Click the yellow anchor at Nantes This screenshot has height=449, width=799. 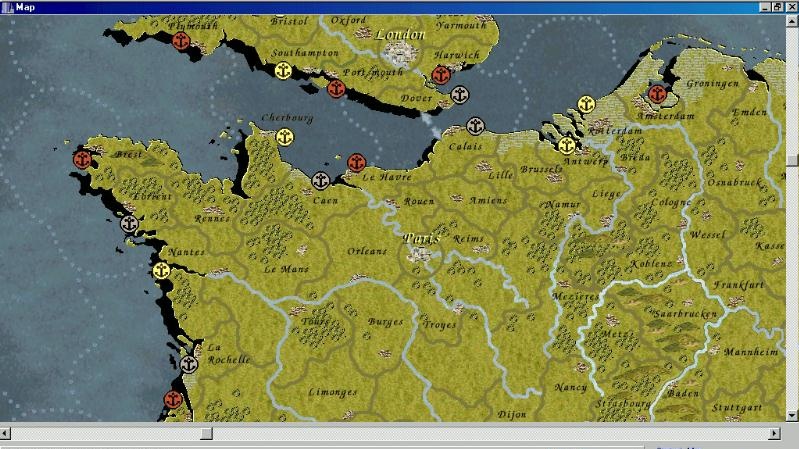[x=160, y=270]
